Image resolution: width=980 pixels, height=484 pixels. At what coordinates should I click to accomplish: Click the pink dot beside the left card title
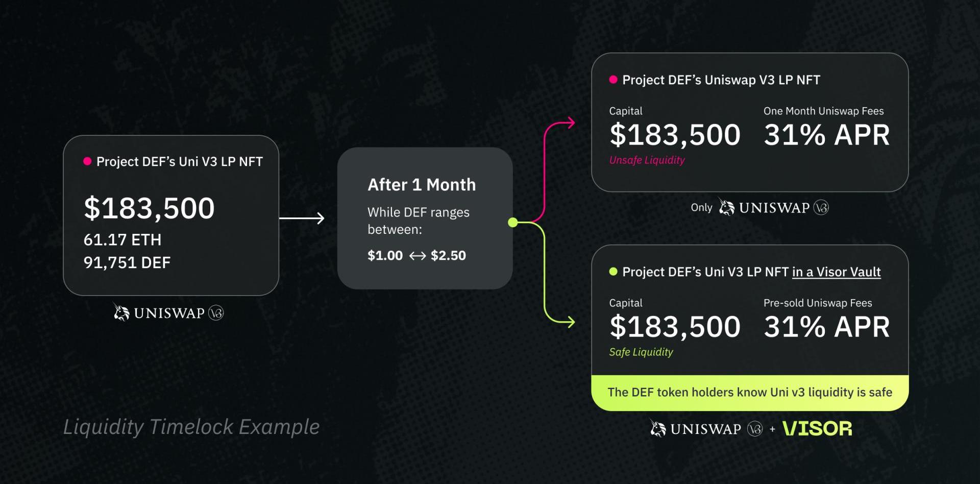point(87,161)
